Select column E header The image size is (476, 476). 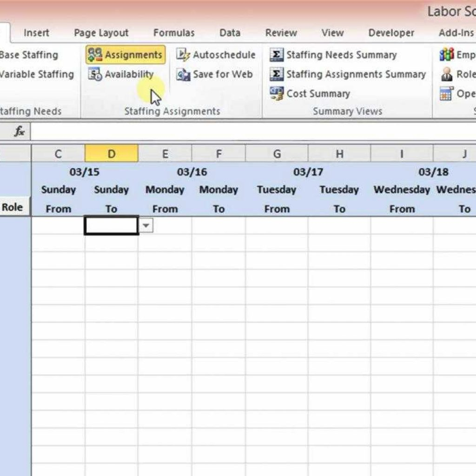tap(165, 153)
